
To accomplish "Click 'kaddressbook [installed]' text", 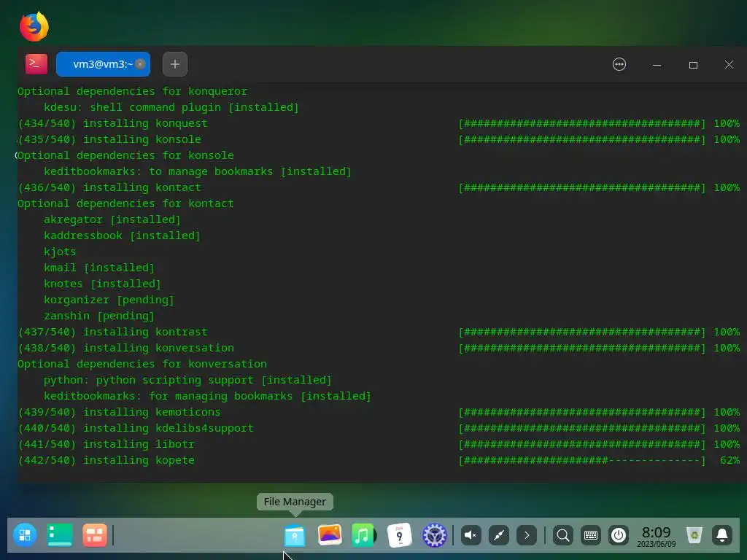I will (122, 236).
